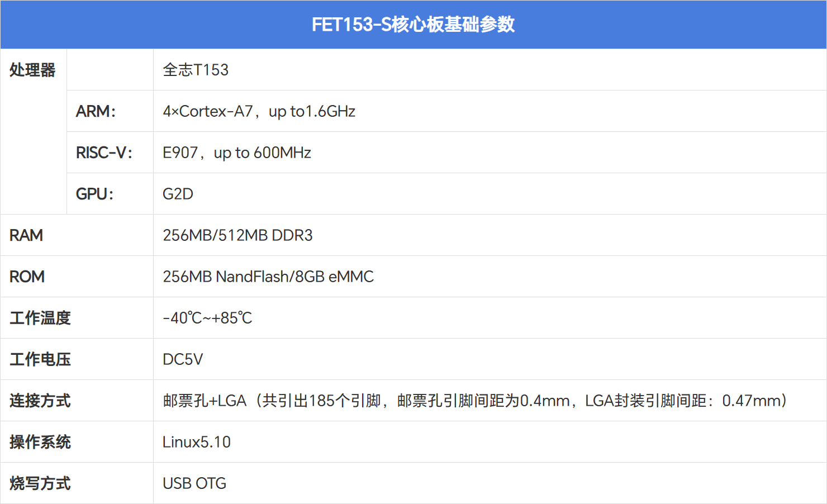Click the 邮票孔+LGA connection description text
Image resolution: width=827 pixels, height=504 pixels.
[474, 401]
